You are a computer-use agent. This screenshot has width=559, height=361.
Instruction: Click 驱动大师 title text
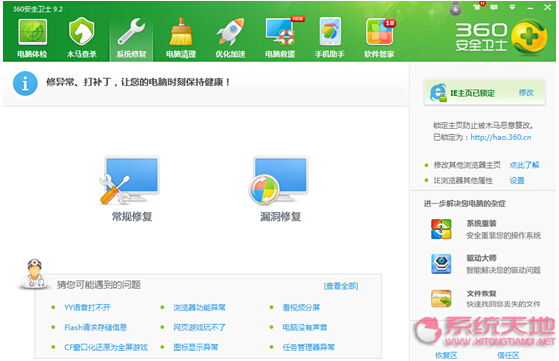(x=482, y=258)
